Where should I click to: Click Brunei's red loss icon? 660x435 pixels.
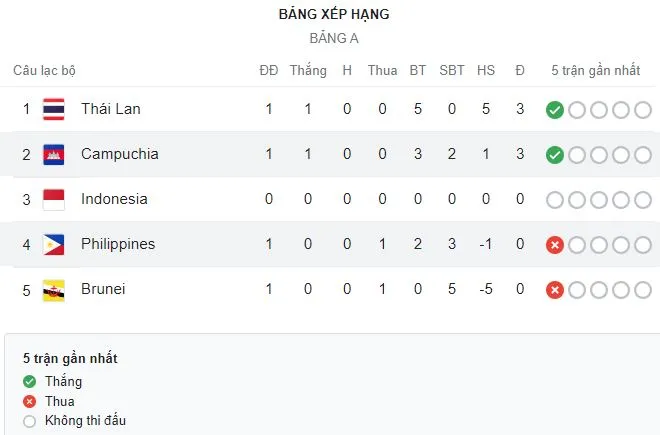point(555,289)
